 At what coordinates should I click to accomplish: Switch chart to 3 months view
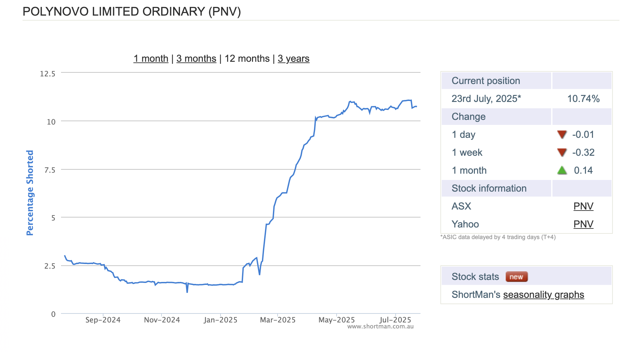[196, 58]
